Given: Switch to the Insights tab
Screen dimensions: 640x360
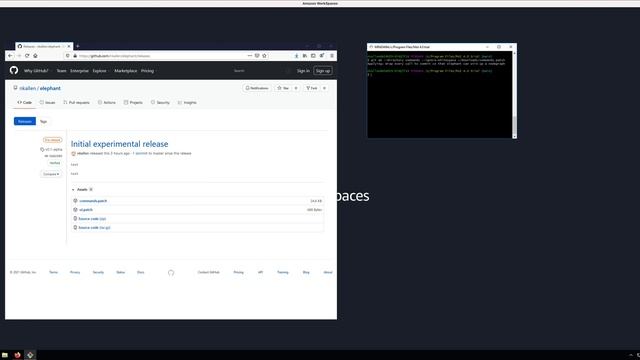Looking at the screenshot, I should [x=187, y=102].
